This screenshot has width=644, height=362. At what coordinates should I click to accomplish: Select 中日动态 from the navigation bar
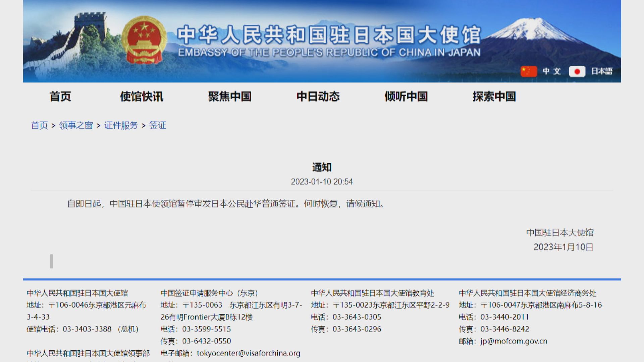[319, 97]
